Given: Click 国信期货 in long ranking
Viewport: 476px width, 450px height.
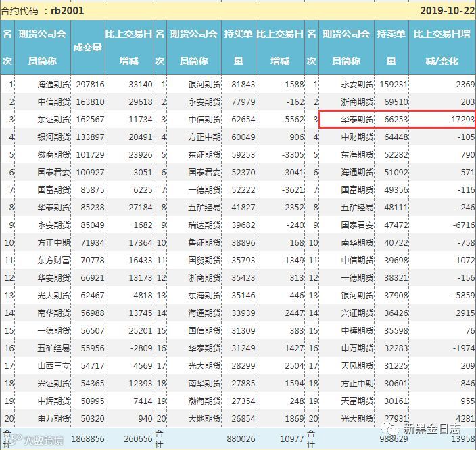Looking at the screenshot, I should coord(204,331).
